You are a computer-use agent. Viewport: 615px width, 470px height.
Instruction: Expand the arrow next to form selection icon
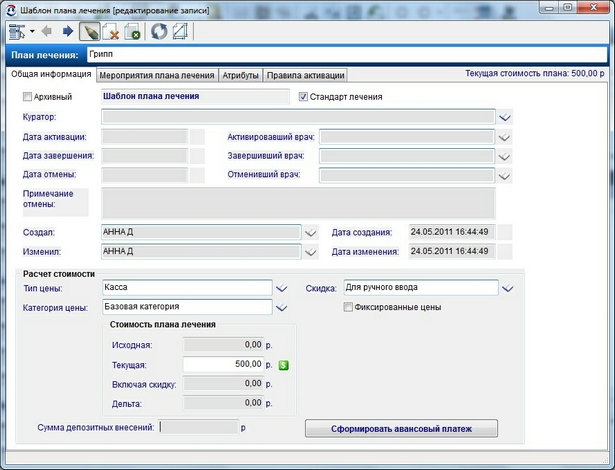[x=32, y=31]
